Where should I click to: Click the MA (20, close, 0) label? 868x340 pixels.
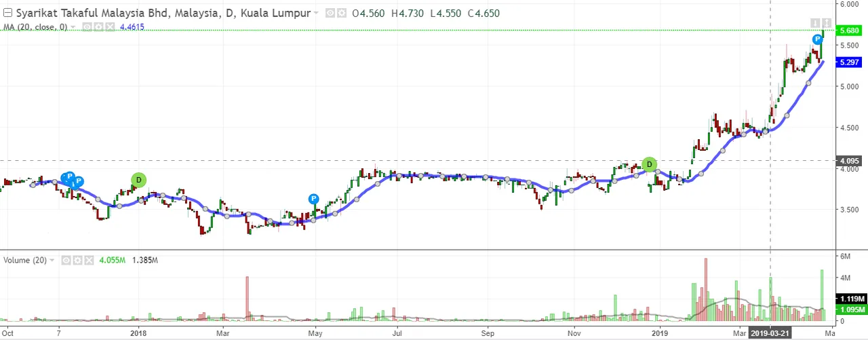pos(35,26)
